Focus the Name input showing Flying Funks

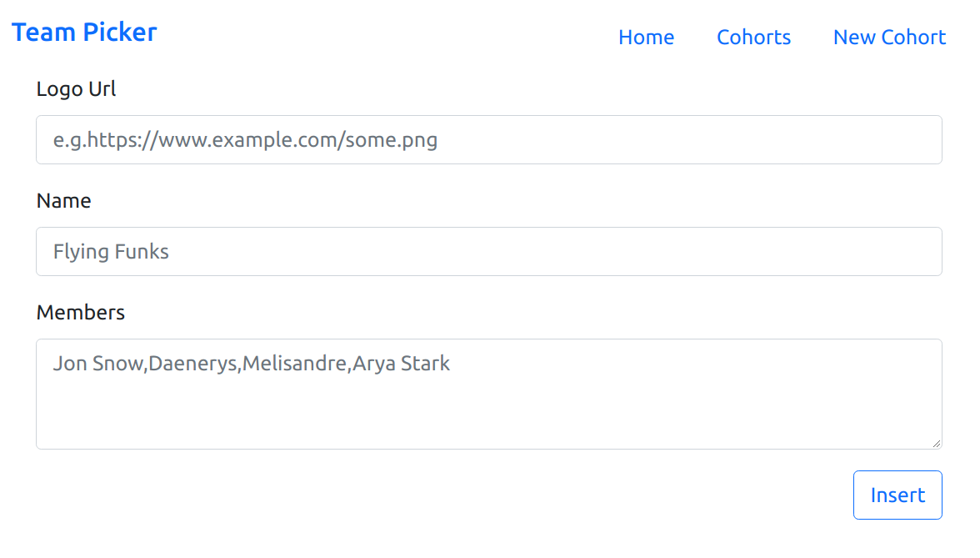pos(488,251)
